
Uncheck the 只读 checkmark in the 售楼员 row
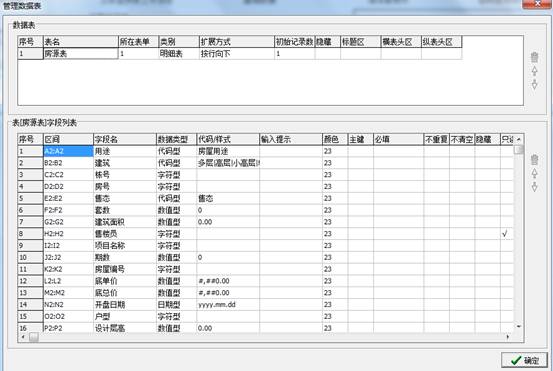click(505, 233)
